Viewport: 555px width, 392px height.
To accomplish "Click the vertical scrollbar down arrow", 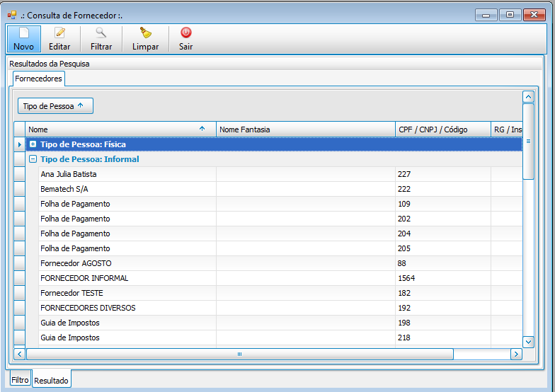I will pos(528,342).
